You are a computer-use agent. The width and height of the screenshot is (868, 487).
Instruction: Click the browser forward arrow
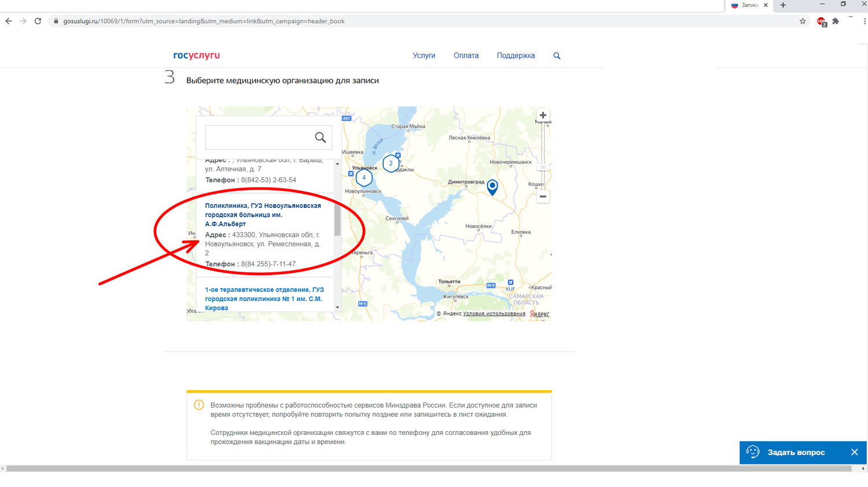pos(23,21)
